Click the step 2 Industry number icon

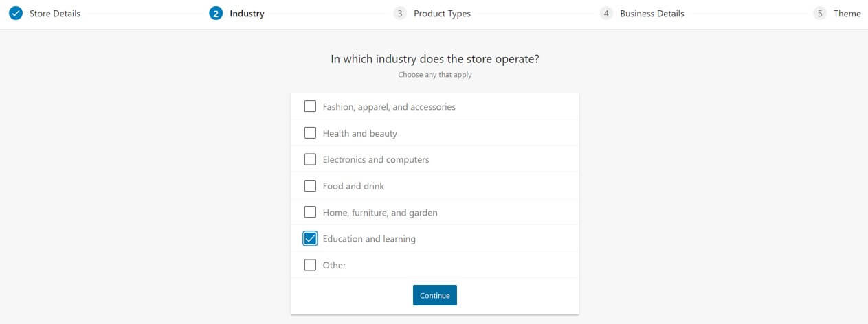pos(216,14)
